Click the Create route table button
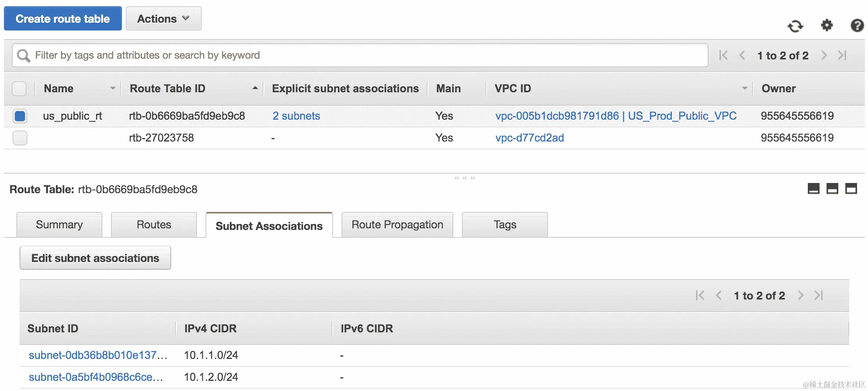The height and width of the screenshot is (391, 868). coord(63,19)
